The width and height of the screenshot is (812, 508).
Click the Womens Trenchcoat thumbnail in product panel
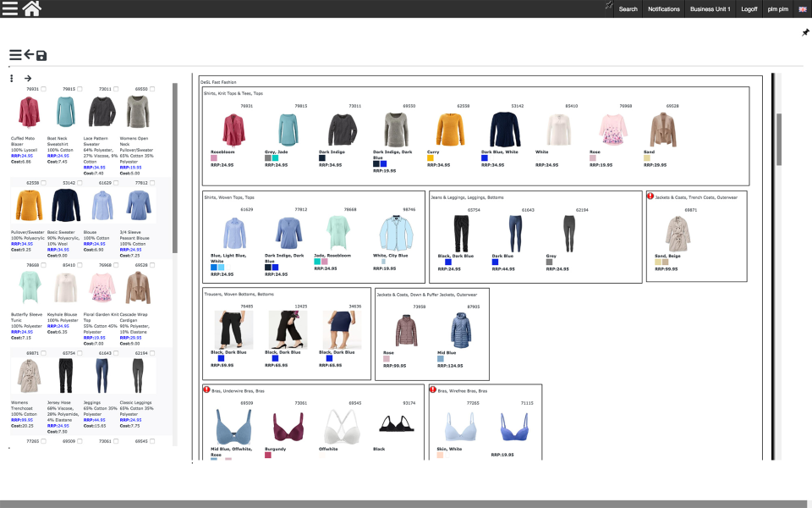[29, 376]
